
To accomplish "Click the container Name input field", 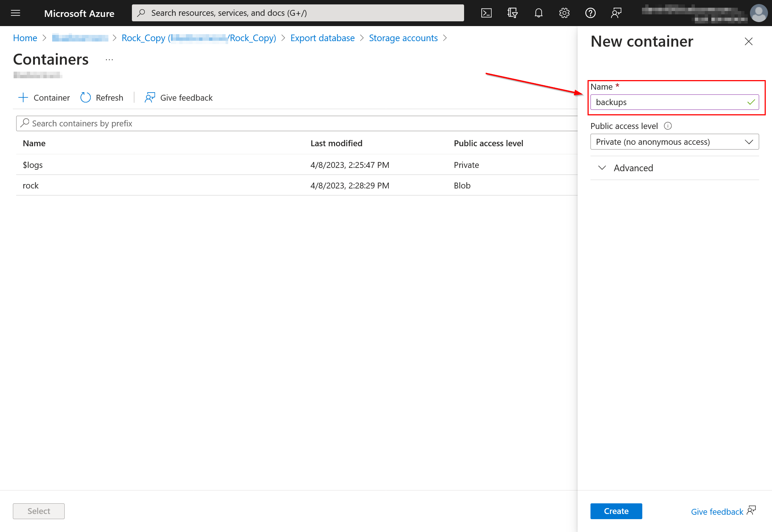I will pyautogui.click(x=669, y=102).
